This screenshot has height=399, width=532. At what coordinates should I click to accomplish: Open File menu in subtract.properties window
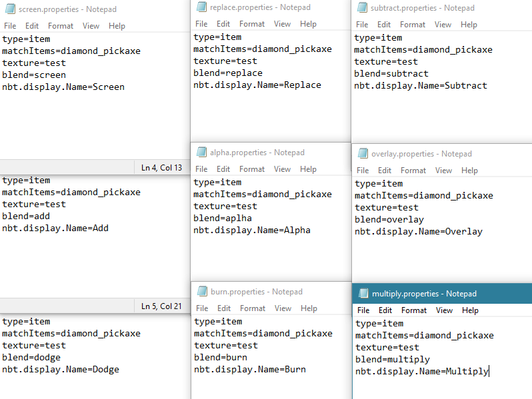pos(362,25)
